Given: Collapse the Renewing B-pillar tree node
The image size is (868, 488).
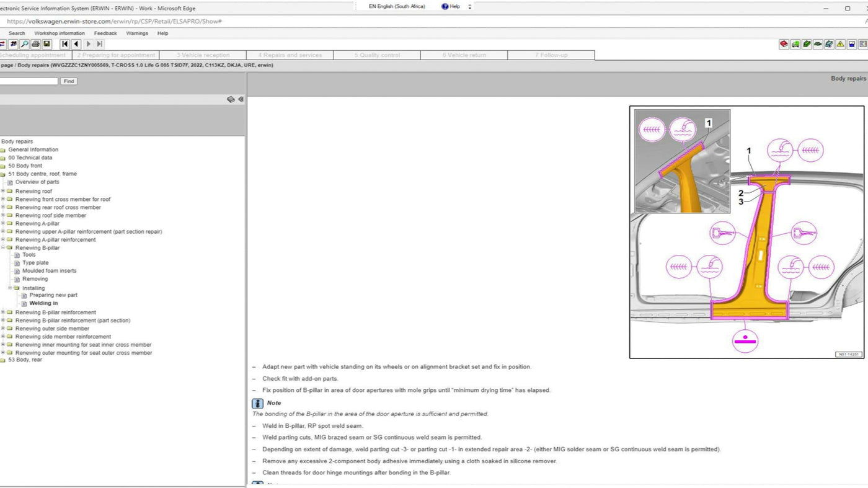Looking at the screenshot, I should tap(2, 247).
